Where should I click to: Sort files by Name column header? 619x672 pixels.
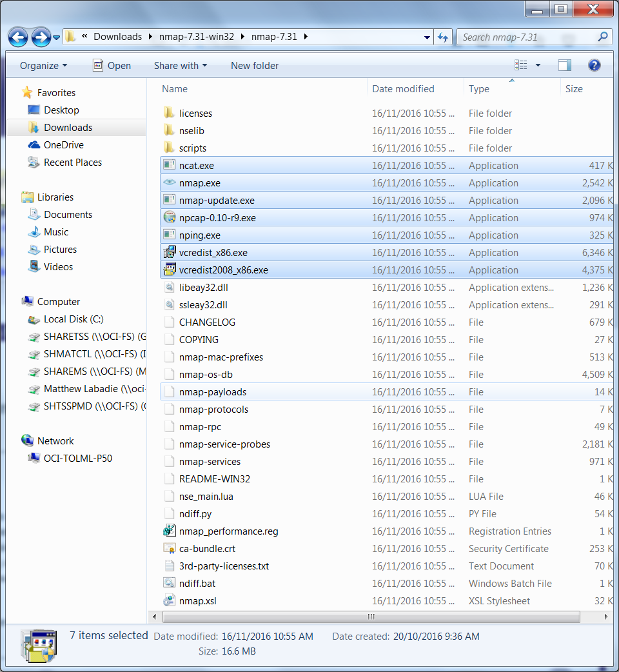click(x=175, y=89)
